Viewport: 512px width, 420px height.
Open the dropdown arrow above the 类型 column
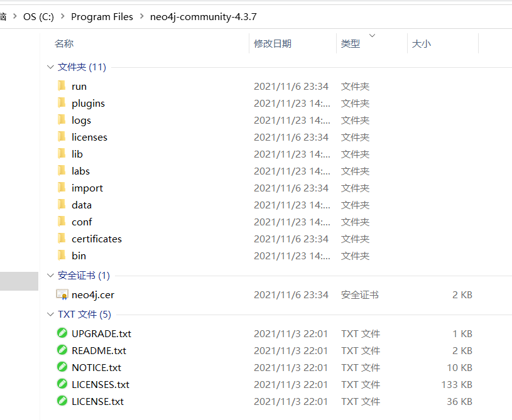tap(372, 36)
